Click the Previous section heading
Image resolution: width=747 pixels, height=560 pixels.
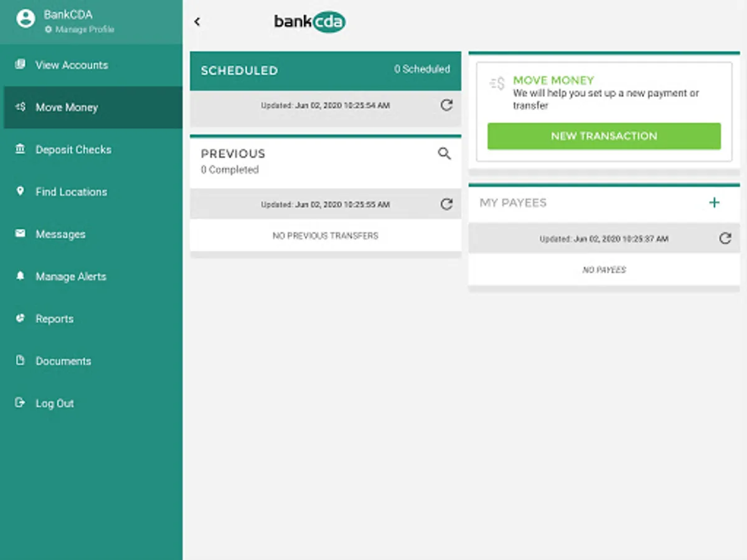click(233, 154)
